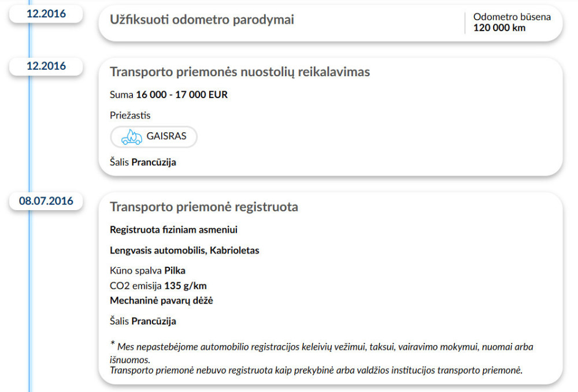Click the Suma 16 000 - 17 000 EUR line
This screenshot has height=392, width=578.
coord(169,95)
